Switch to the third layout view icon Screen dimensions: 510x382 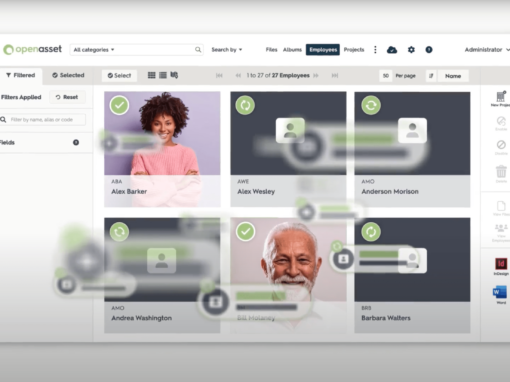coord(174,75)
